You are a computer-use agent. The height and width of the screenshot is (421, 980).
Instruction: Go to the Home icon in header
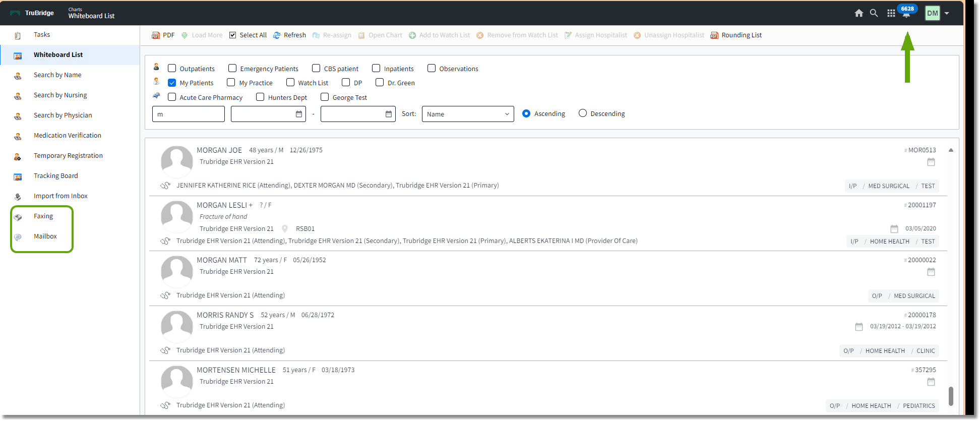click(859, 13)
